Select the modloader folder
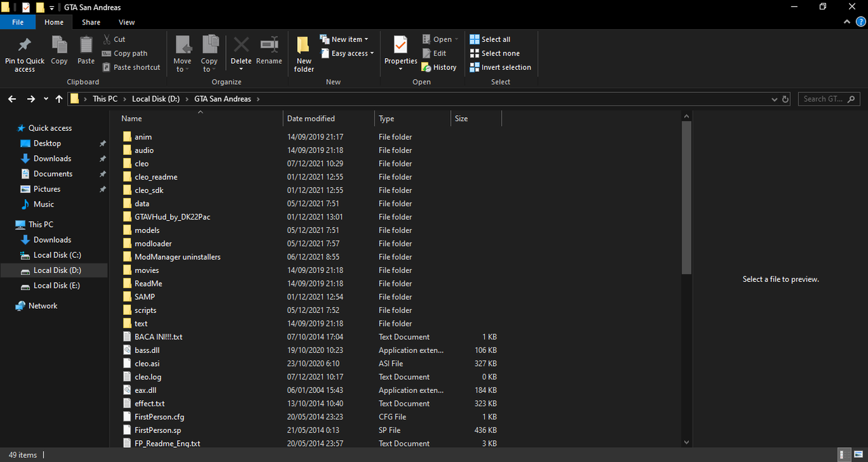The height and width of the screenshot is (462, 868). coord(153,243)
